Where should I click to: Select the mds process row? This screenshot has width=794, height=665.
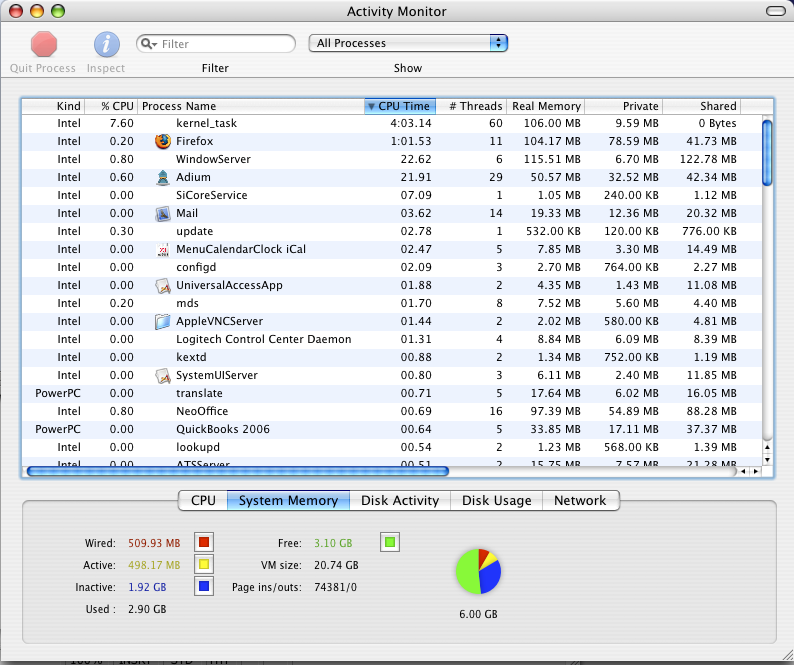tap(391, 303)
